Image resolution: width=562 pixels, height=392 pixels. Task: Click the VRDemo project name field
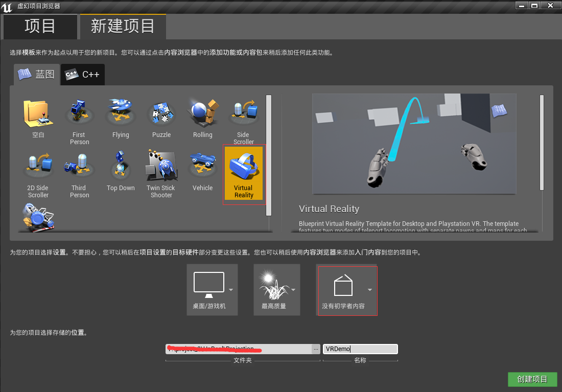point(360,349)
